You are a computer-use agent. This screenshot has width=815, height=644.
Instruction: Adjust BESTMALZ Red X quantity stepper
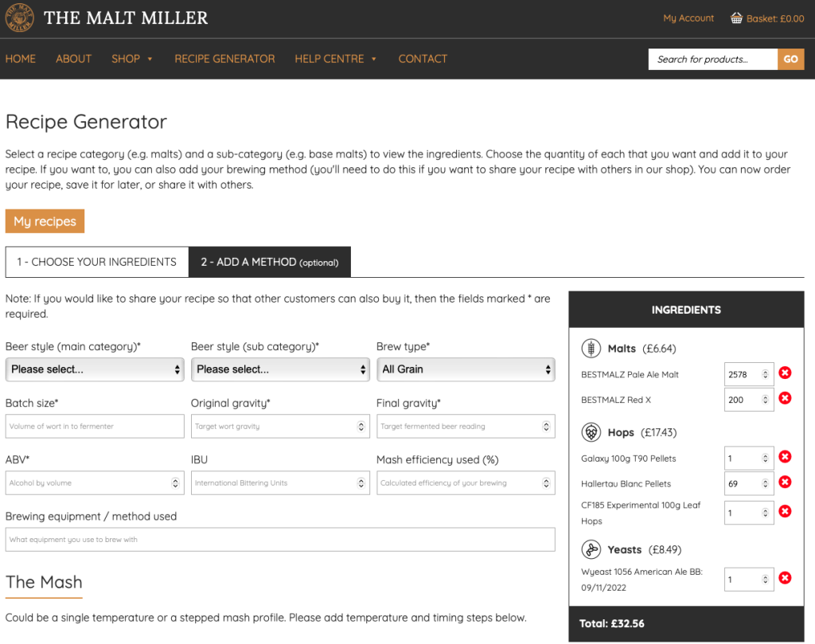click(765, 400)
